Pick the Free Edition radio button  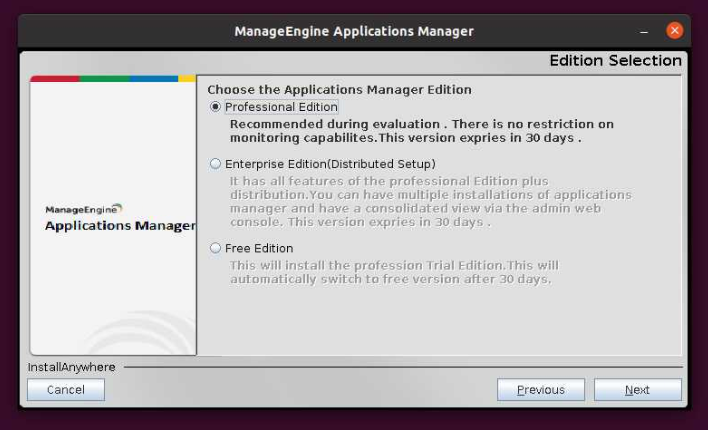pos(216,248)
